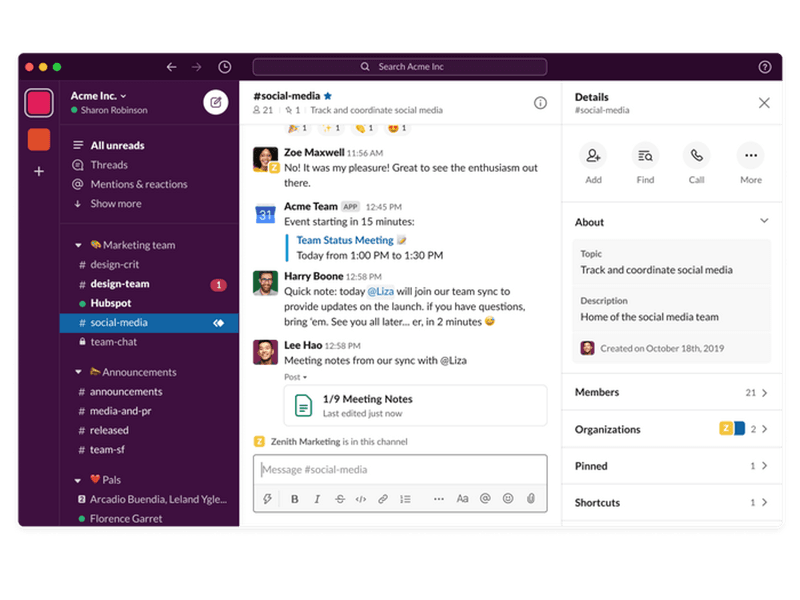Viewport: 800px width, 600px height.
Task: Expand the Pinned items section
Action: pyautogui.click(x=671, y=465)
